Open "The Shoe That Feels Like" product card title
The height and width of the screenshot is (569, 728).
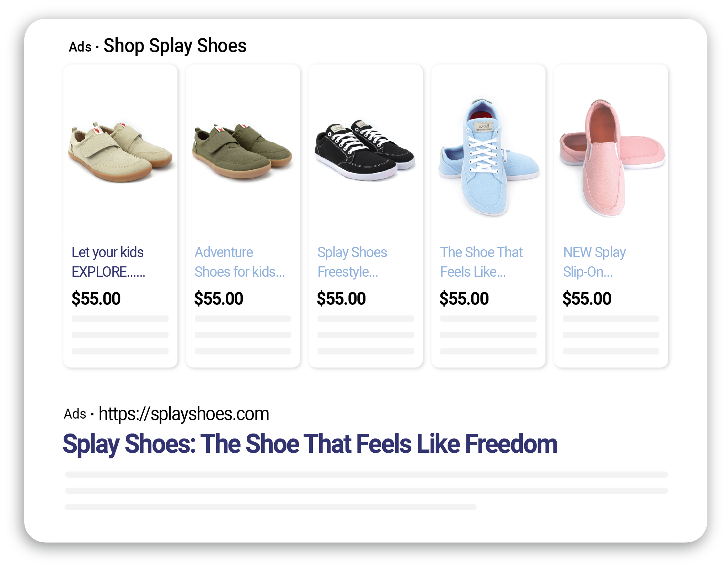tap(481, 262)
